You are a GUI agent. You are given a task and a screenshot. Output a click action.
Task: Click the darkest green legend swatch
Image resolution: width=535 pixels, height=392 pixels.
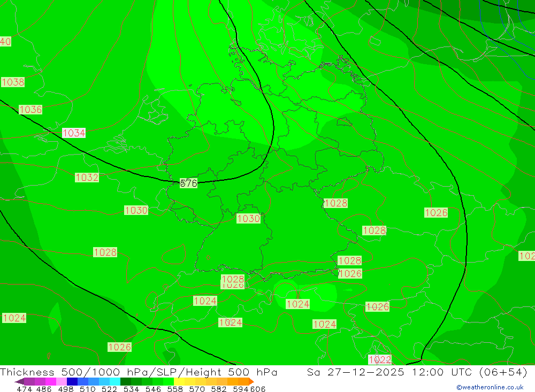tap(126, 381)
